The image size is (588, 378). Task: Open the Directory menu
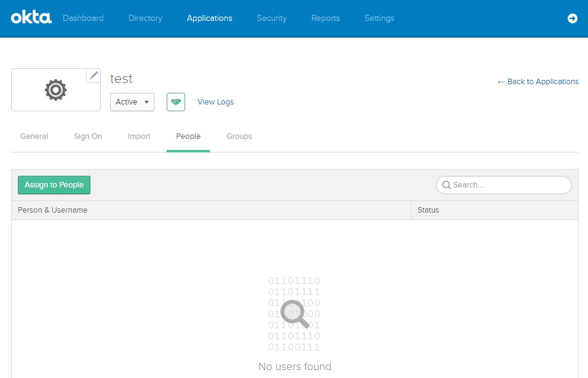pyautogui.click(x=146, y=18)
